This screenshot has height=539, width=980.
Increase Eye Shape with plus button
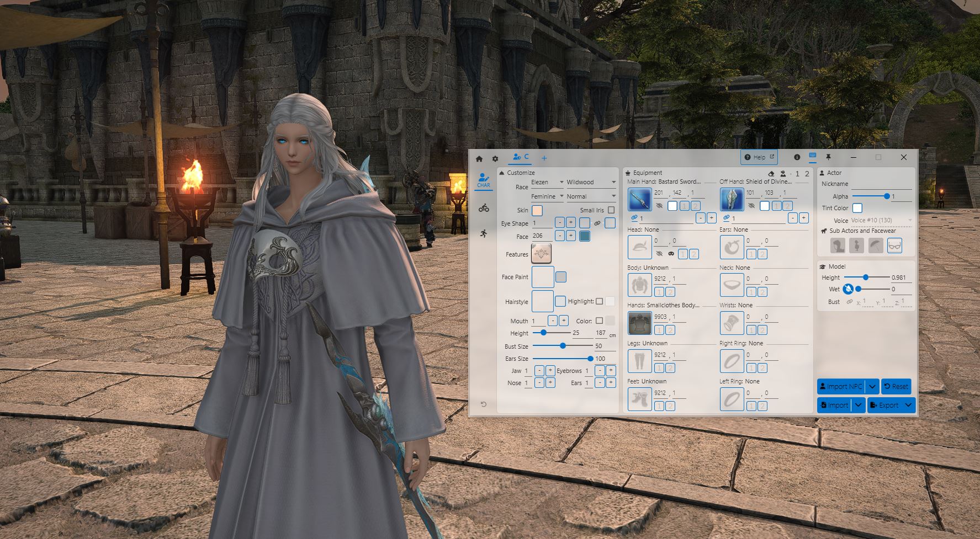(x=571, y=222)
